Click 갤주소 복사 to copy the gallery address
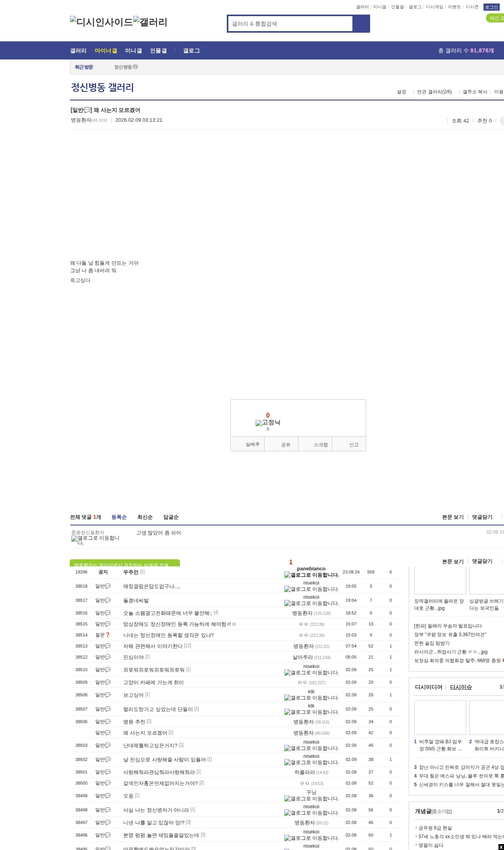 coord(475,92)
